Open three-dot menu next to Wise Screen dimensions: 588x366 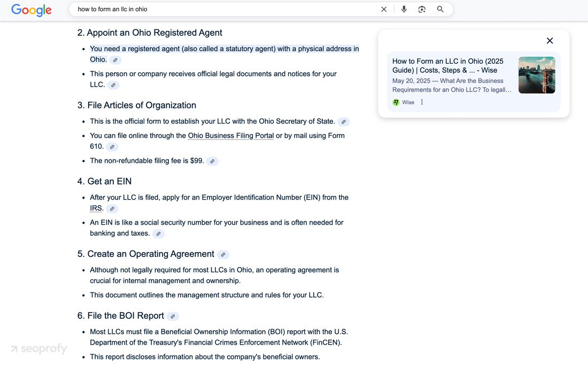pyautogui.click(x=422, y=102)
